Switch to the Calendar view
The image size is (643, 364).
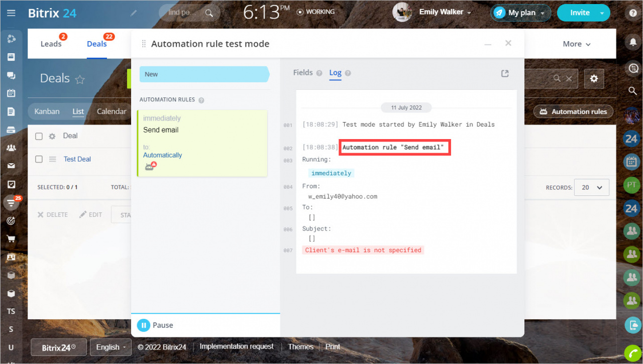(x=112, y=111)
